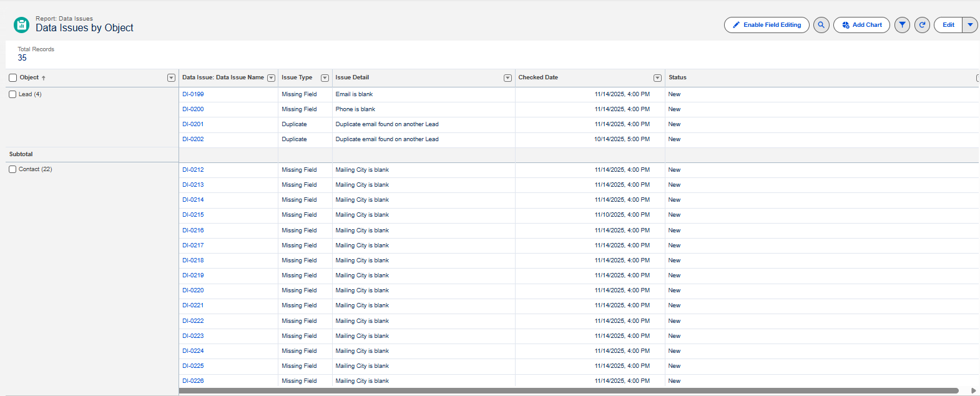This screenshot has height=396, width=980.
Task: Open data issue DI-0214
Action: [x=193, y=200]
